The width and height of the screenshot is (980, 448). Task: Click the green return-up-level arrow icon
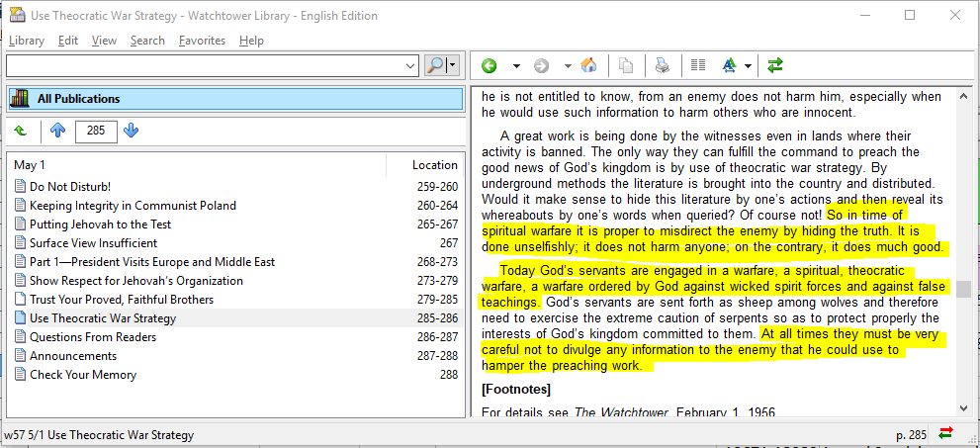click(x=21, y=131)
